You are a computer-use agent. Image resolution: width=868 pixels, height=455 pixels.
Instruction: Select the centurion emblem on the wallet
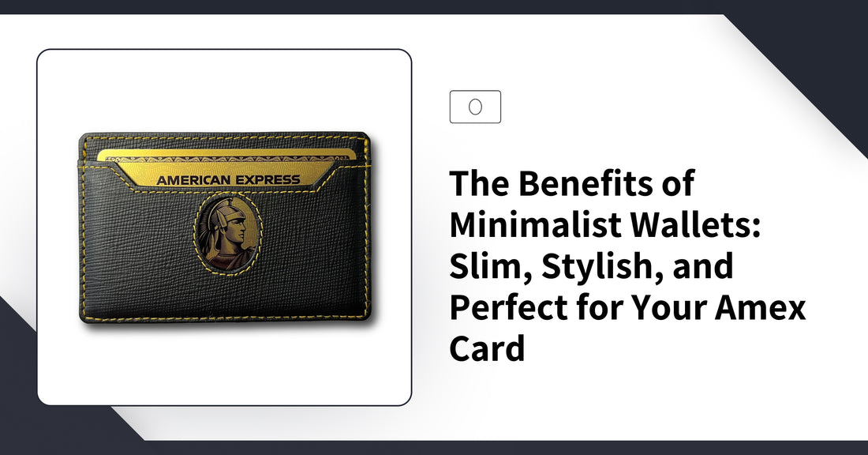click(228, 233)
